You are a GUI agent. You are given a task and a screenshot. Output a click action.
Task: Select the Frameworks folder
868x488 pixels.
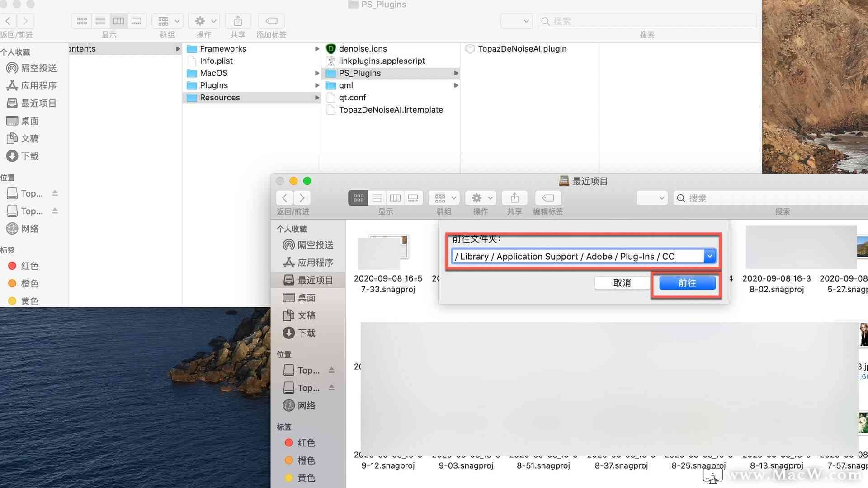pos(251,49)
